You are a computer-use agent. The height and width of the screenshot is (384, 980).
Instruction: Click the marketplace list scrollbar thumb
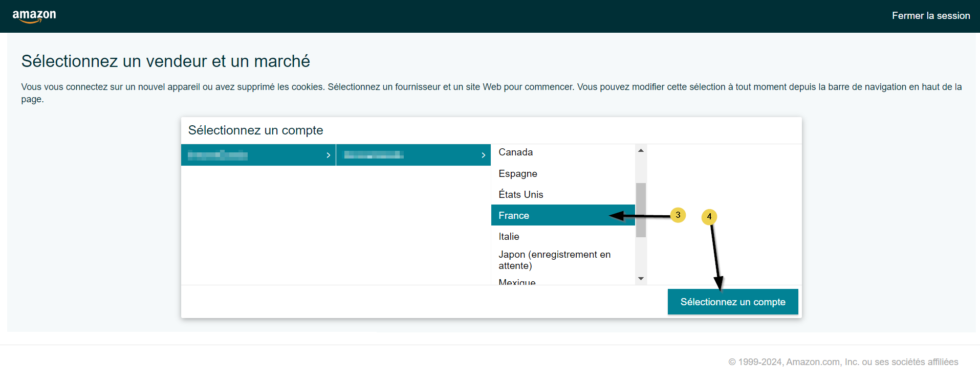tap(641, 210)
